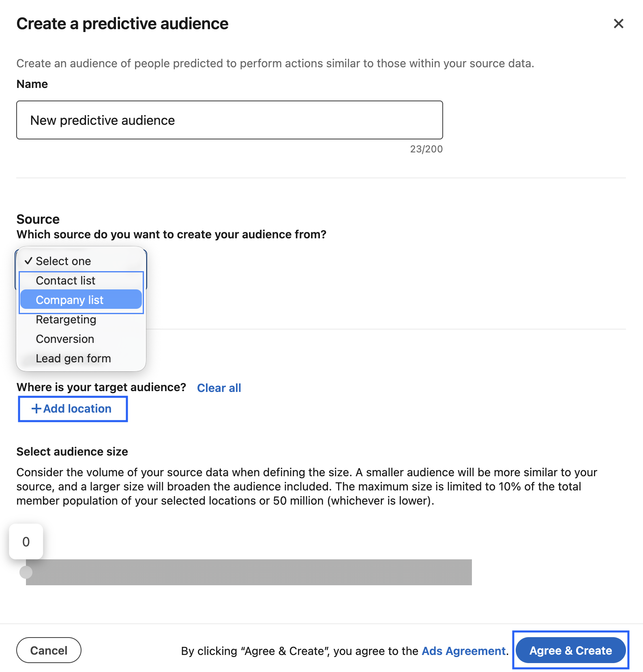This screenshot has width=643, height=672.
Task: Click the 23/200 character counter
Action: 426,149
